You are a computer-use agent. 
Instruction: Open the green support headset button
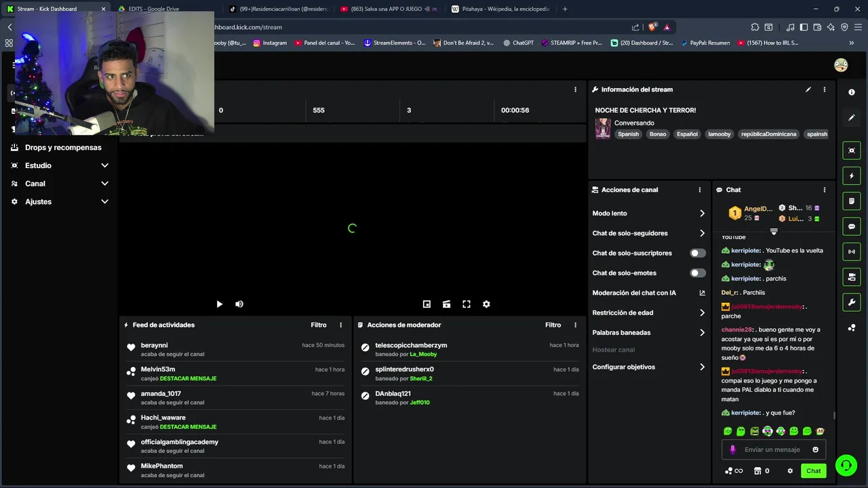pos(846,466)
